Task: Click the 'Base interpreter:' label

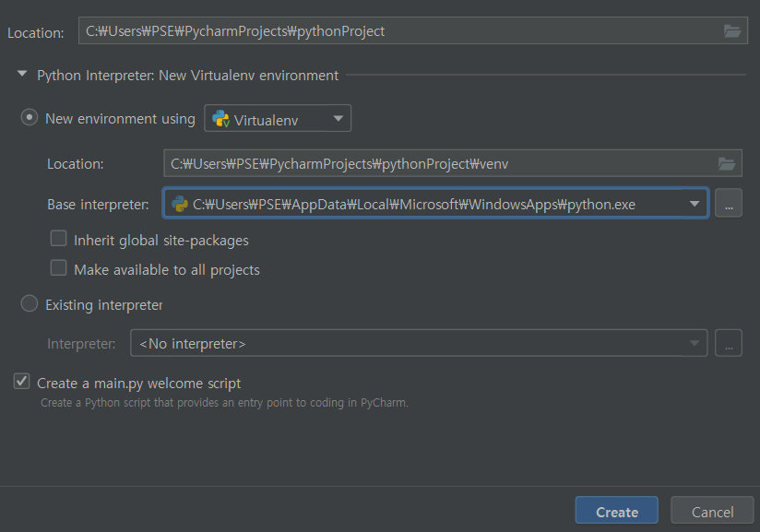Action: (x=98, y=205)
